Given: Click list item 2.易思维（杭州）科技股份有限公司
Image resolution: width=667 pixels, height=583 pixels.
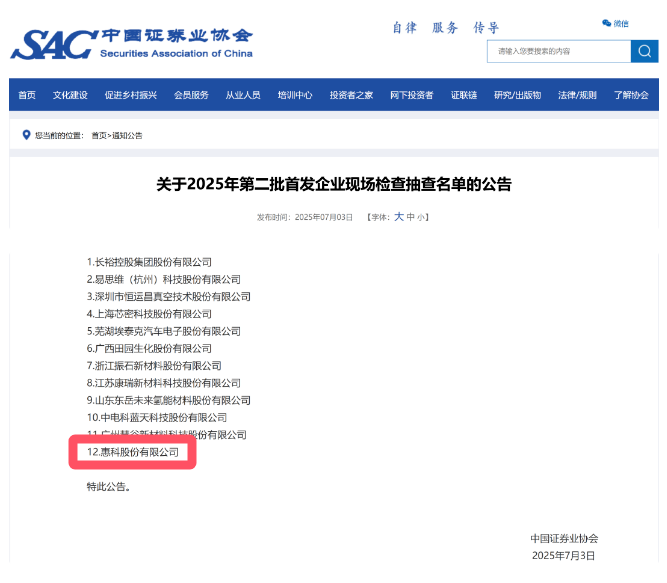Looking at the screenshot, I should click(163, 279).
